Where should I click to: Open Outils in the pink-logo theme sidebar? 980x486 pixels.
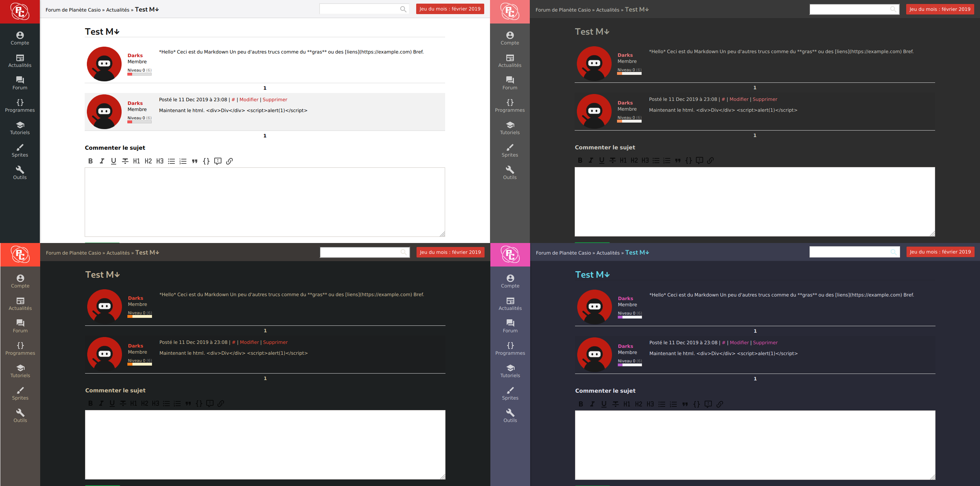[x=510, y=416]
